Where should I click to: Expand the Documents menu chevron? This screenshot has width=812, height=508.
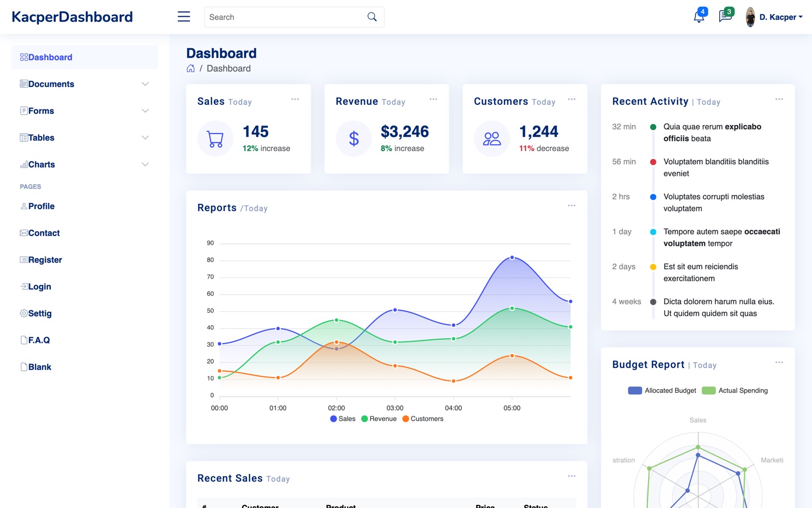pyautogui.click(x=145, y=84)
